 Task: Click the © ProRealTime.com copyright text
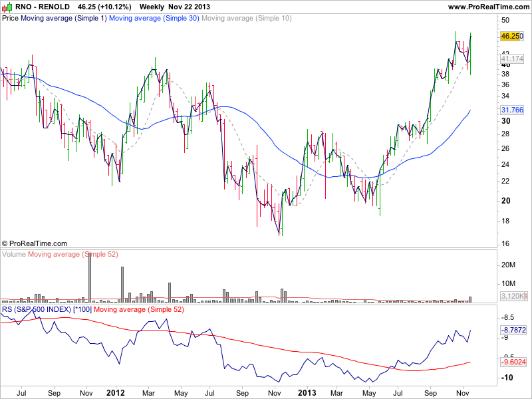point(35,243)
